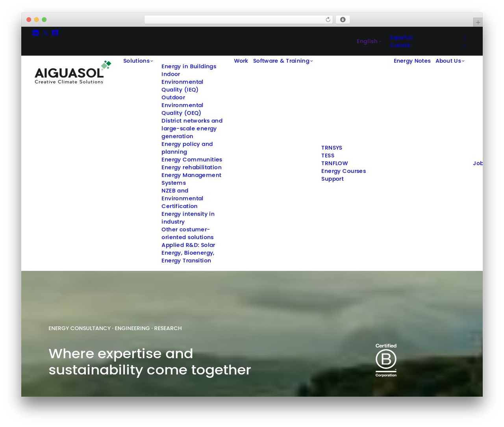Open Energy intensity in industry link
The height and width of the screenshot is (427, 504).
click(x=188, y=218)
